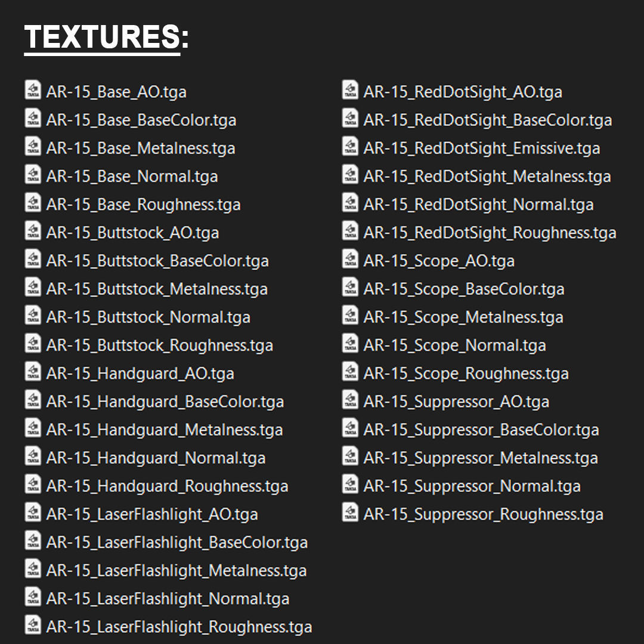Click the icon of AR-15_Suppressor_Roughness.tga
Viewport: 644px width, 644px height.
click(350, 513)
